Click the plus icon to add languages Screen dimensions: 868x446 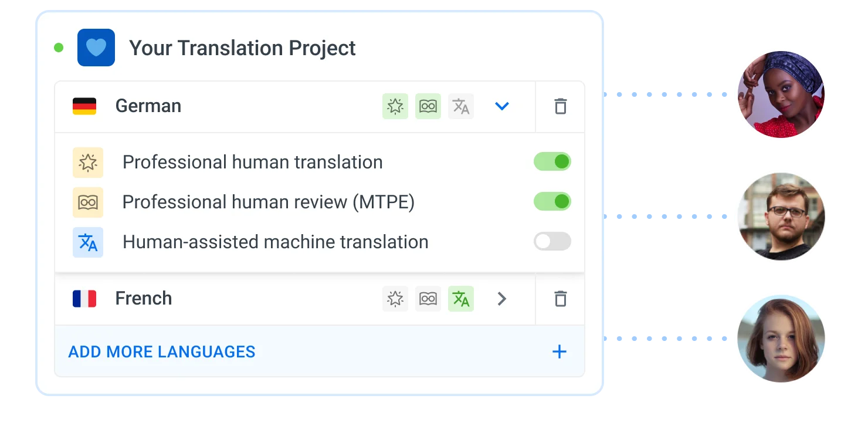[x=560, y=352]
